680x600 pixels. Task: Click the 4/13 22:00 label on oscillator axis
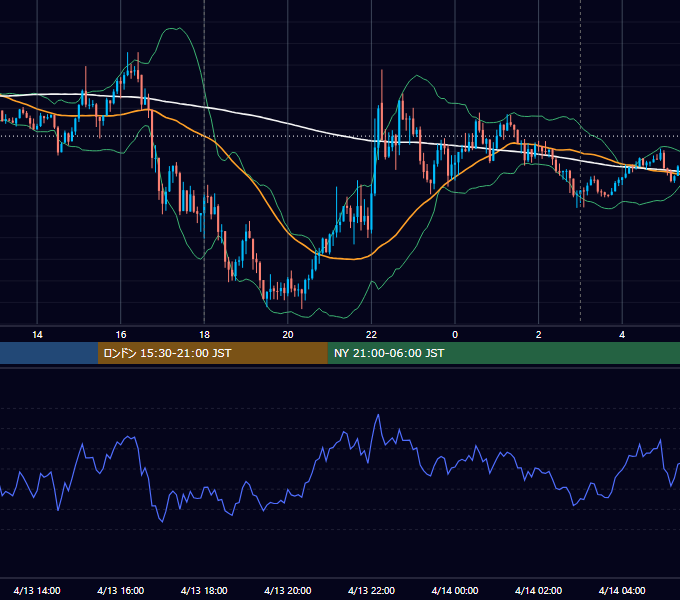(x=371, y=590)
